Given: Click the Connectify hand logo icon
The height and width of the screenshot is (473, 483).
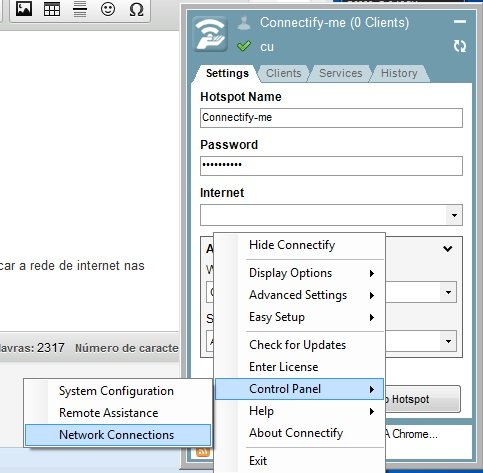Looking at the screenshot, I should [210, 33].
